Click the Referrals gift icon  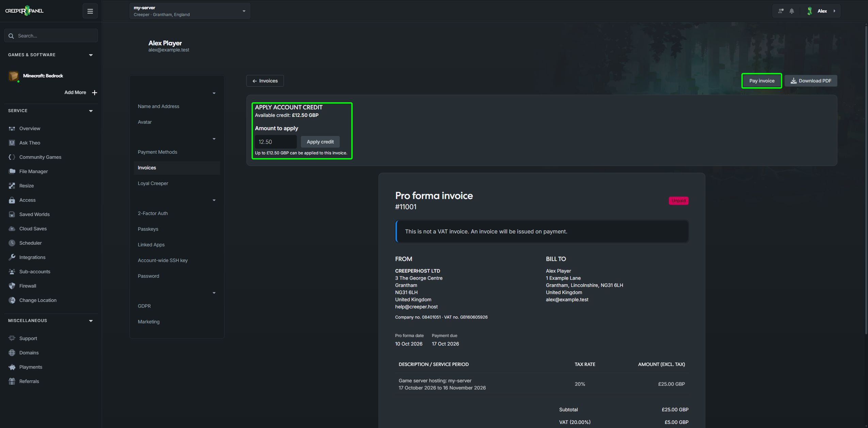[12, 381]
